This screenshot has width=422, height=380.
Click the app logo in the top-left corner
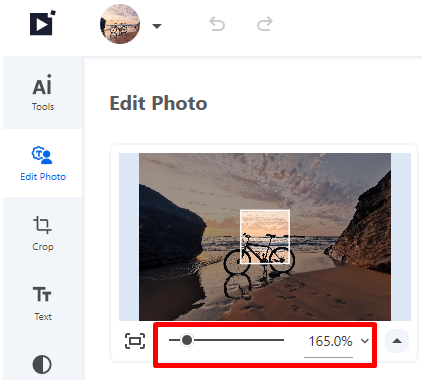(42, 23)
